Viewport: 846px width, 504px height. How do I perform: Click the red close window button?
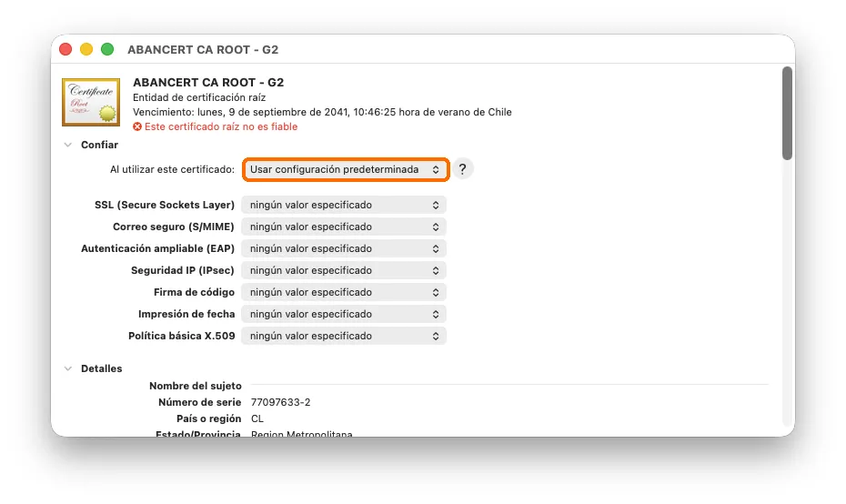pos(65,49)
